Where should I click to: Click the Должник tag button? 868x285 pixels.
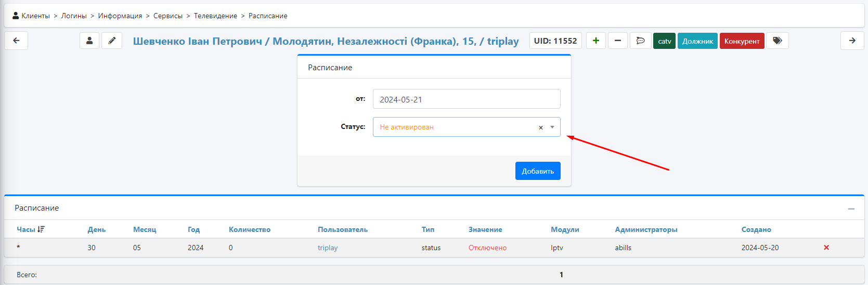click(697, 41)
